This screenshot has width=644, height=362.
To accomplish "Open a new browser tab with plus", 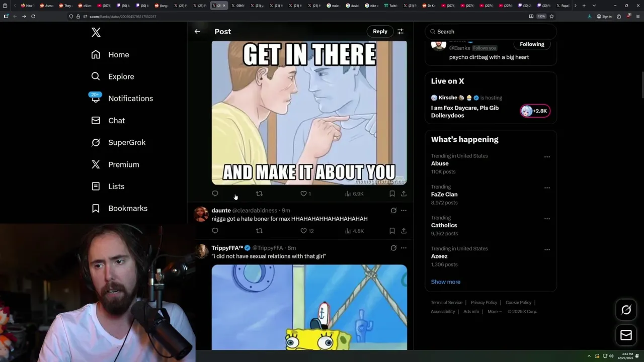I will coord(584,6).
